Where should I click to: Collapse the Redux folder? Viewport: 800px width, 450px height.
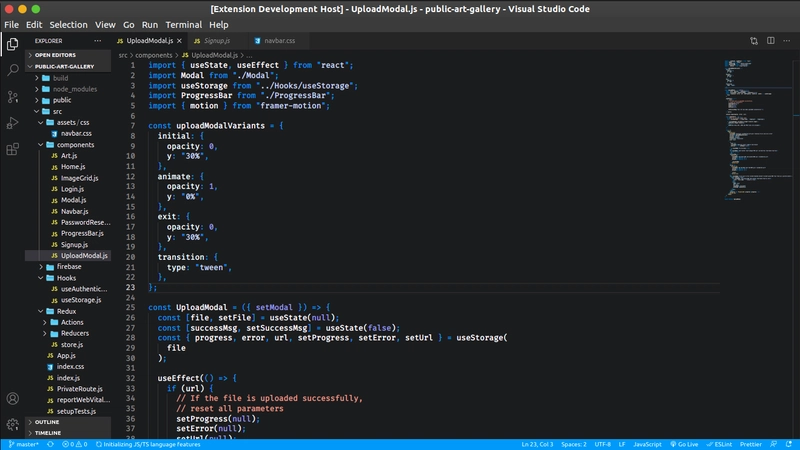click(68, 311)
